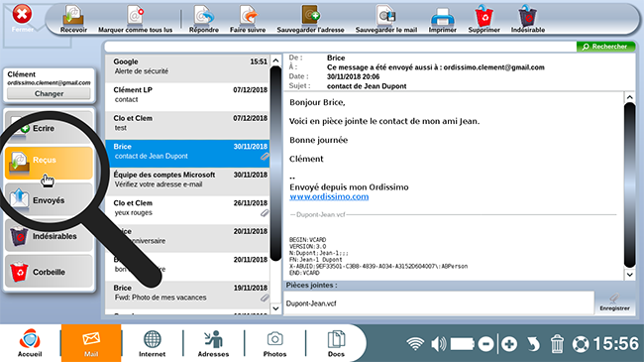
Task: Open the www.ordissimo.com link
Action: (x=329, y=196)
